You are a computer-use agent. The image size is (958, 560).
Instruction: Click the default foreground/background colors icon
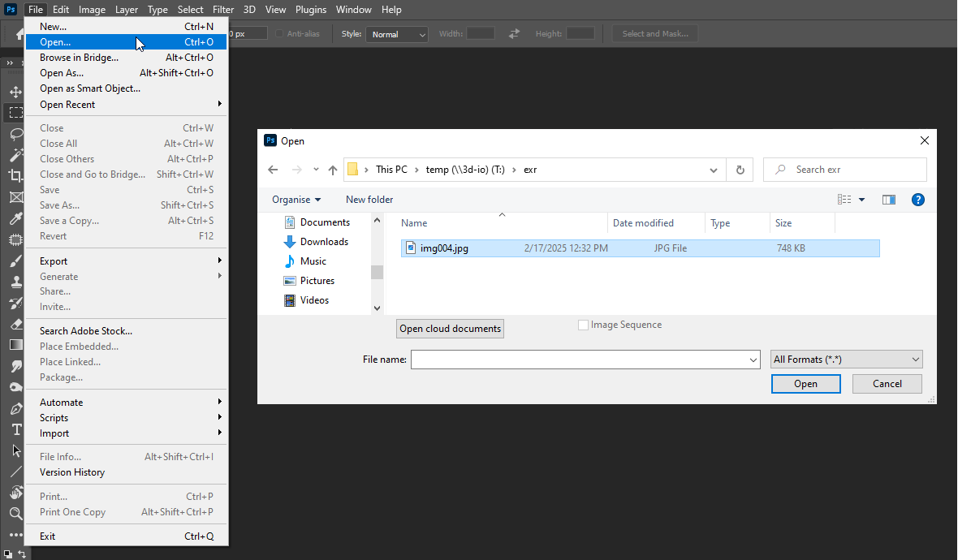pyautogui.click(x=8, y=554)
